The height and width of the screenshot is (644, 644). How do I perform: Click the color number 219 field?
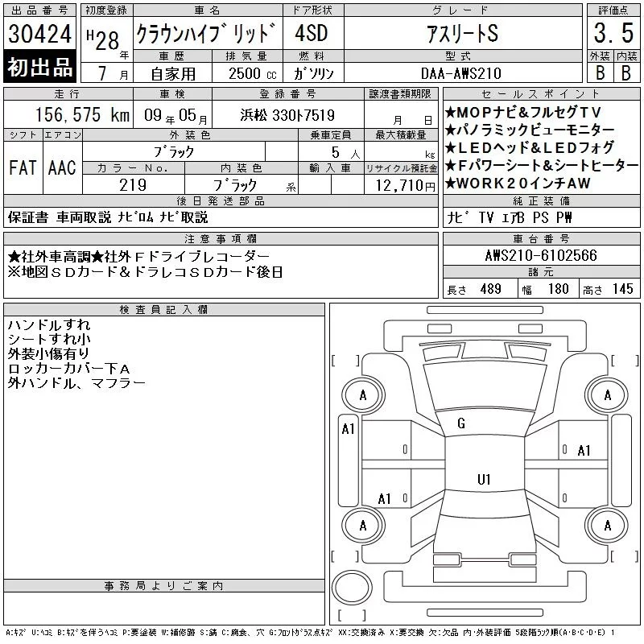tap(134, 185)
